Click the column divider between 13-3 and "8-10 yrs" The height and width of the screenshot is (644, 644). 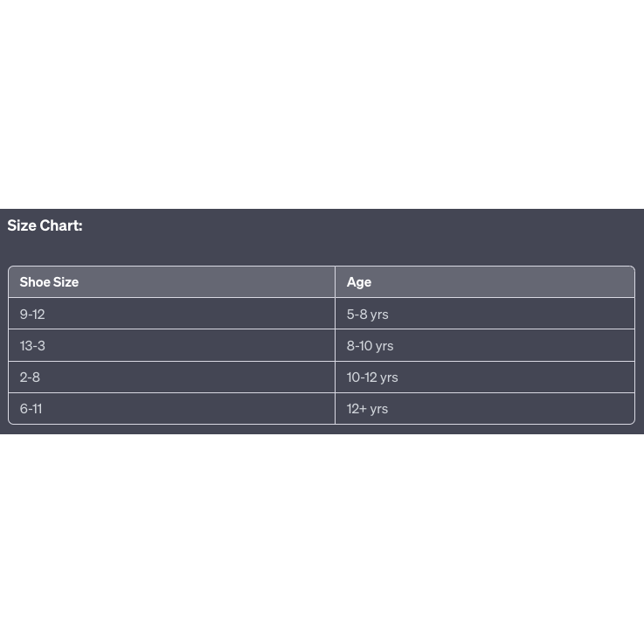[x=335, y=345]
